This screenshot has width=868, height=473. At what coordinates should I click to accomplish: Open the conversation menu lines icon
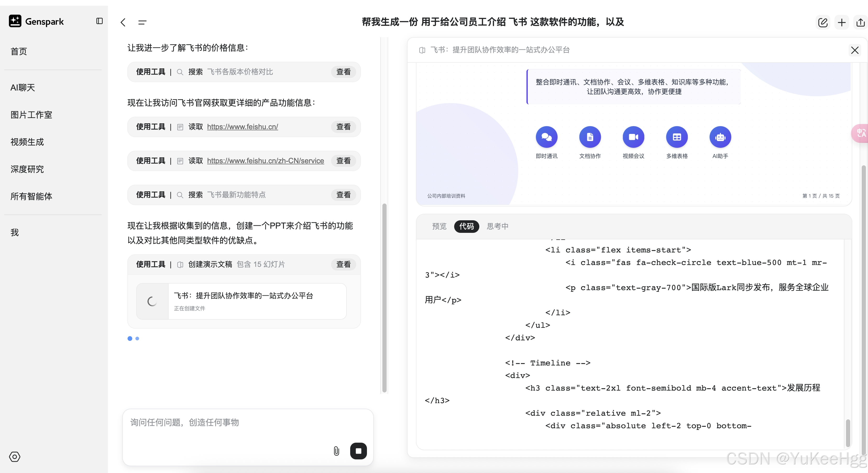click(142, 22)
